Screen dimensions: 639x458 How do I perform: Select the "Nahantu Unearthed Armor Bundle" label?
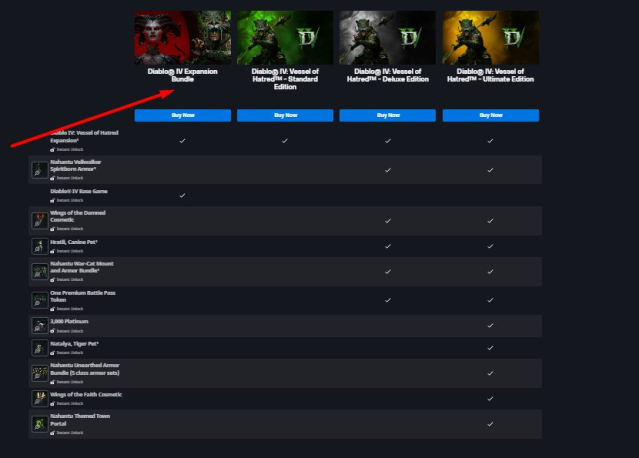point(85,369)
